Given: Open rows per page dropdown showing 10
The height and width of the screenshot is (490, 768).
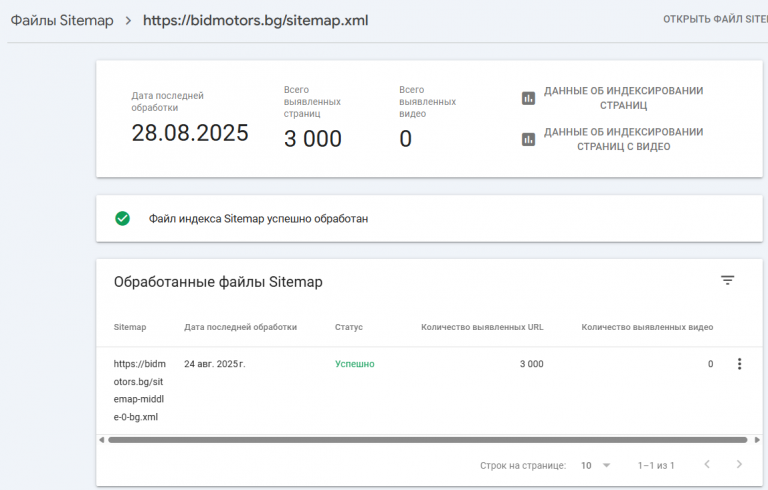Looking at the screenshot, I should pos(595,466).
